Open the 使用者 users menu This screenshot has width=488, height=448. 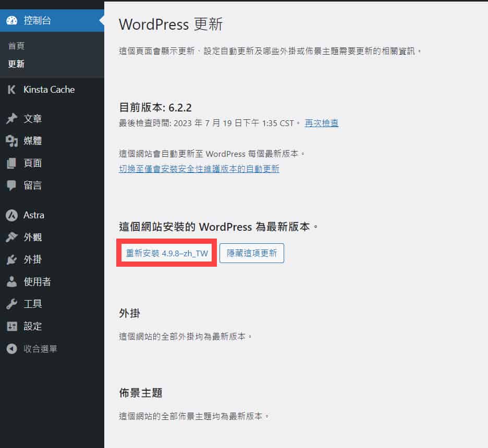coord(52,282)
